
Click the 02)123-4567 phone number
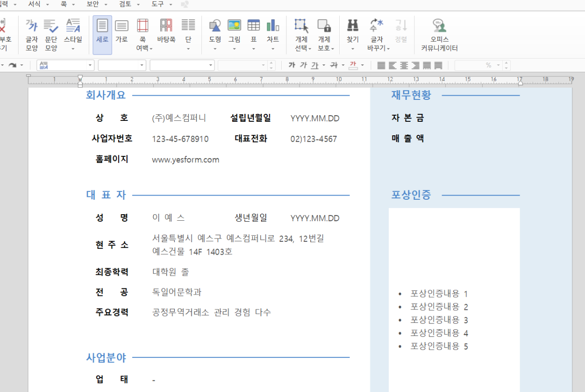[x=314, y=139]
